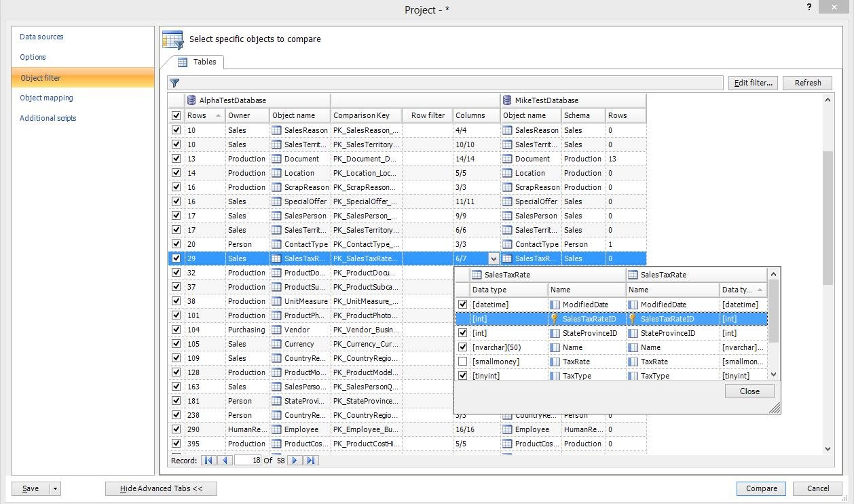854x504 pixels.
Task: Open the Data sources page
Action: click(x=41, y=37)
